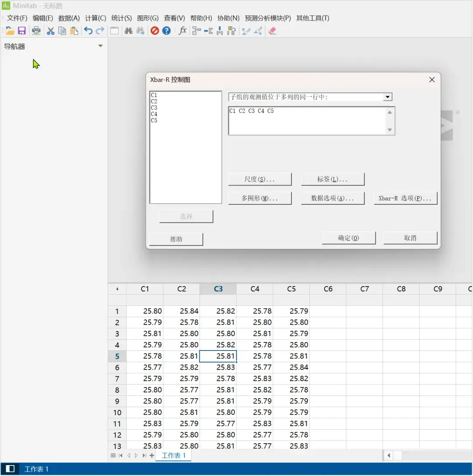Viewport: 473px width, 476px height.
Task: Click the Print icon
Action: pyautogui.click(x=36, y=31)
